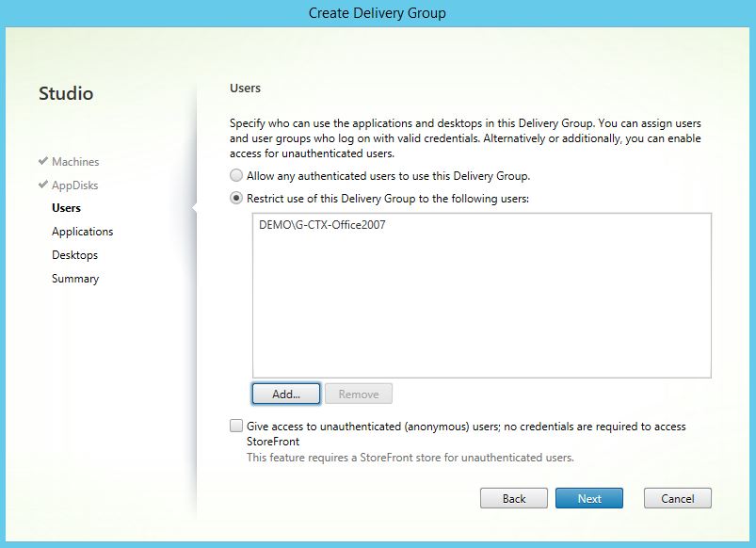Screen dimensions: 756x548
Task: Click the checkmark icon beside Machines
Action: click(43, 161)
